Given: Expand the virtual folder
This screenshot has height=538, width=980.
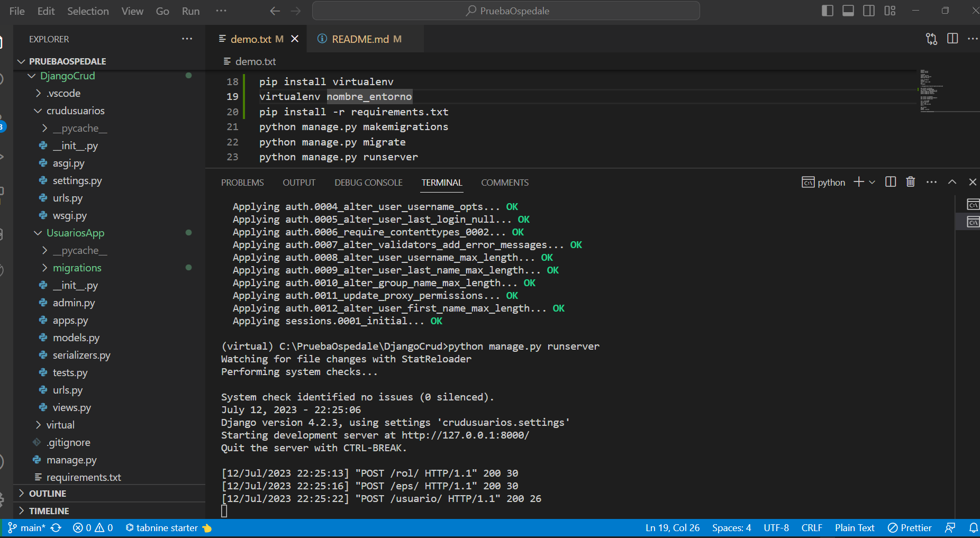Looking at the screenshot, I should tap(60, 425).
